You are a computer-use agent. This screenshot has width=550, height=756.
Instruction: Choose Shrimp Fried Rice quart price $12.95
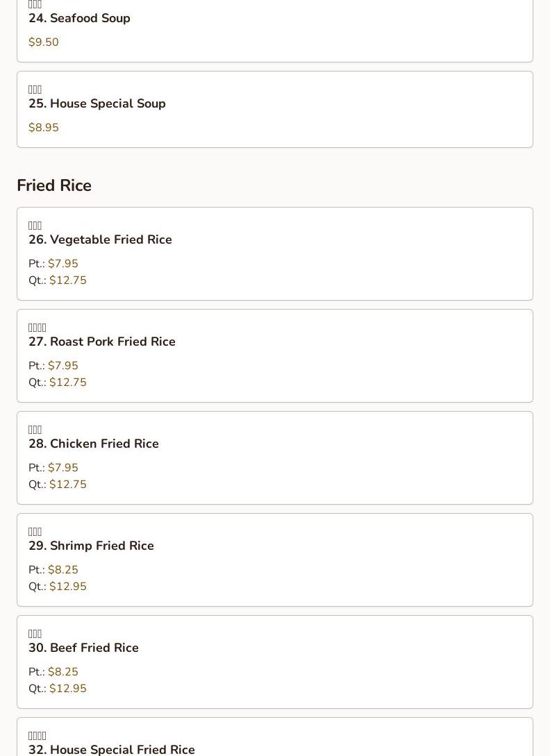coord(68,587)
